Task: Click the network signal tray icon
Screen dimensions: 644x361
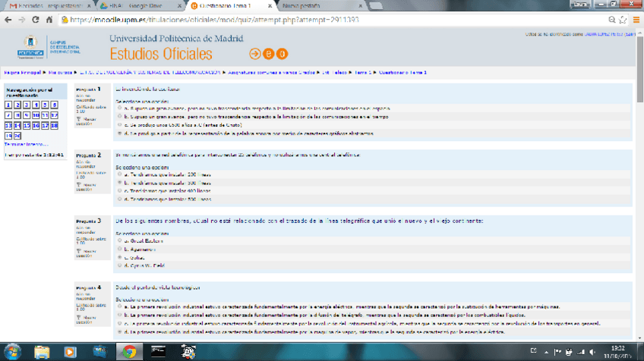Action: pyautogui.click(x=581, y=352)
